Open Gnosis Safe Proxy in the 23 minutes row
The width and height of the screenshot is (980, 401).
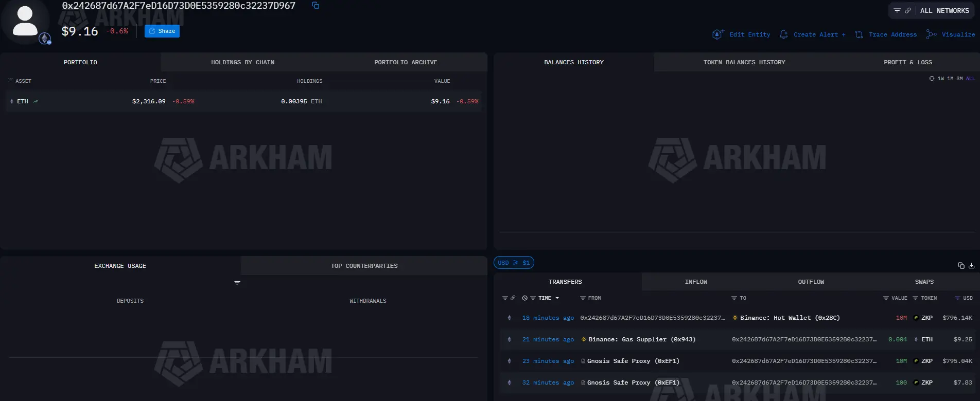633,361
